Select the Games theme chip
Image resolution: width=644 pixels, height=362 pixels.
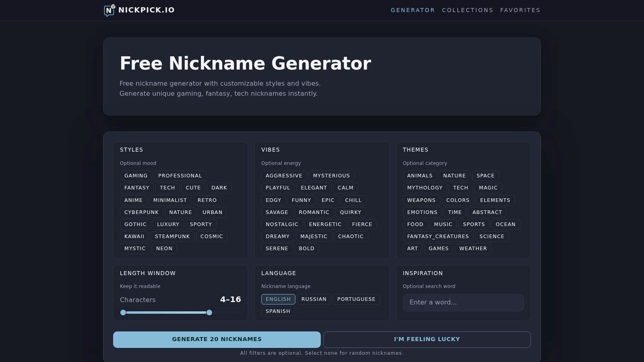pos(439,249)
